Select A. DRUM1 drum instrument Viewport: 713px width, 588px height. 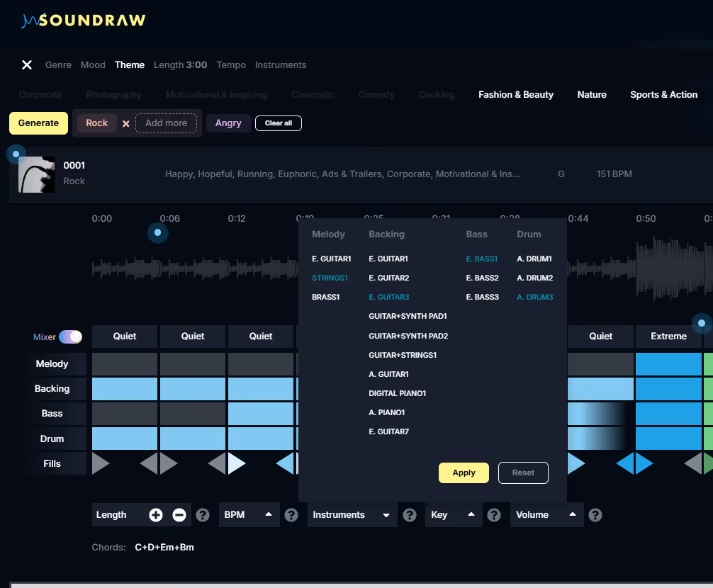pyautogui.click(x=534, y=259)
